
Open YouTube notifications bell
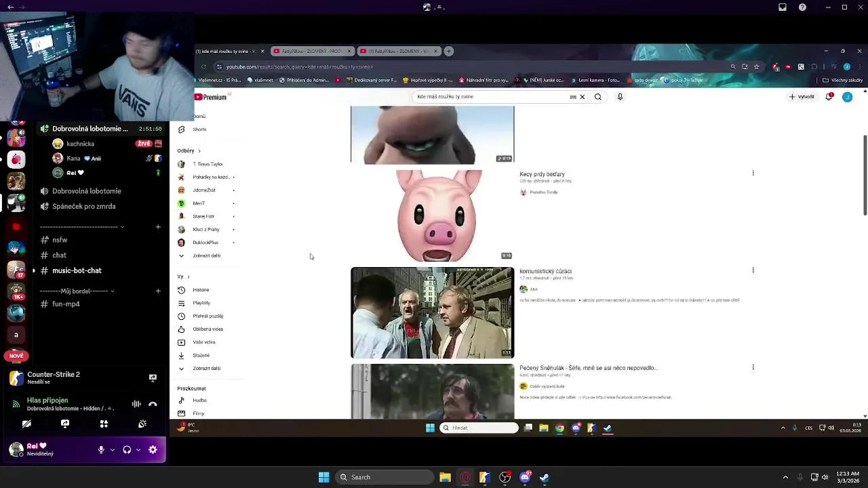pyautogui.click(x=829, y=97)
